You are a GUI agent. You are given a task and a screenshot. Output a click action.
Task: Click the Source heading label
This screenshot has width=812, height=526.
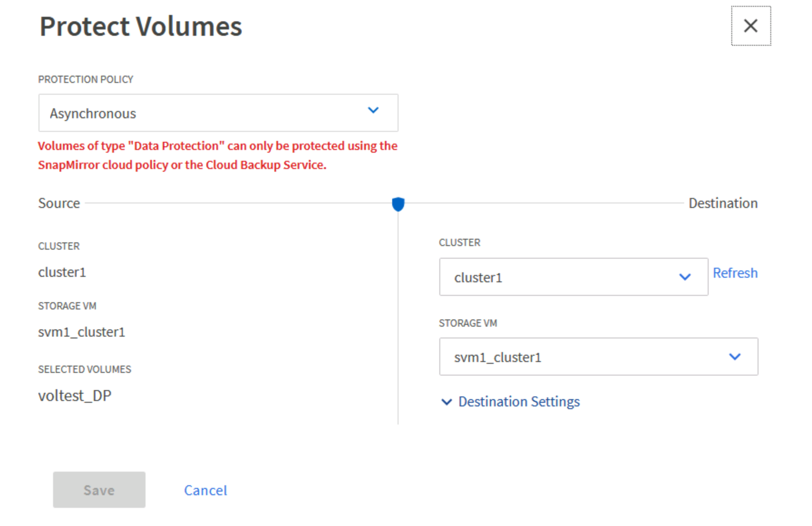point(59,203)
